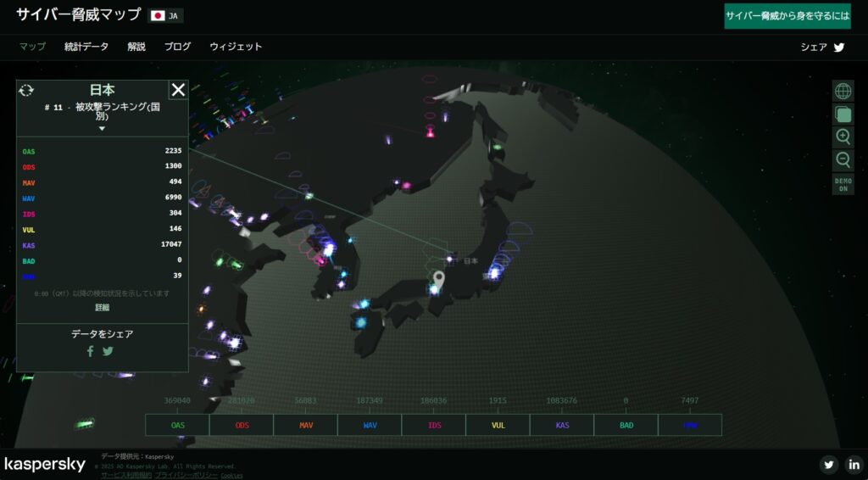Click the ODS row value 1300
The image size is (868, 480).
point(173,166)
